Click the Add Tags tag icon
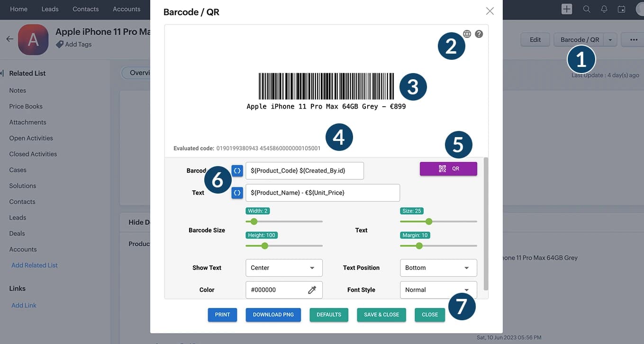The height and width of the screenshot is (344, 644). click(60, 44)
